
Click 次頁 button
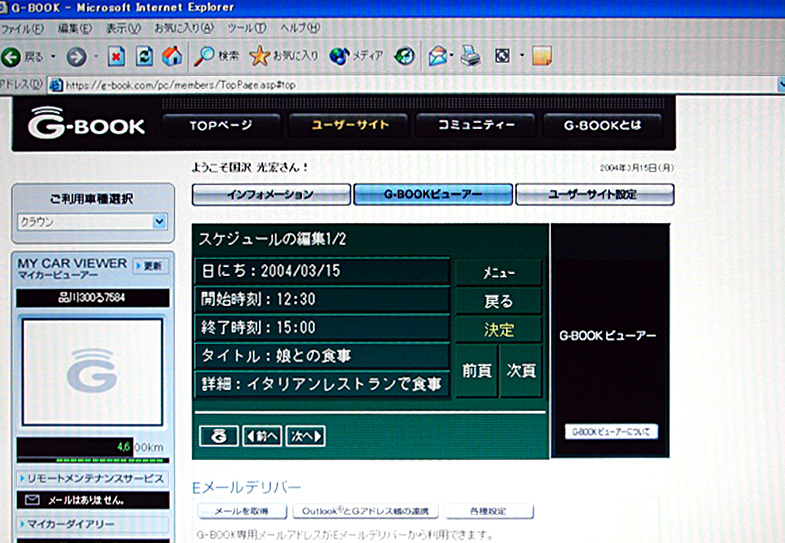(521, 371)
